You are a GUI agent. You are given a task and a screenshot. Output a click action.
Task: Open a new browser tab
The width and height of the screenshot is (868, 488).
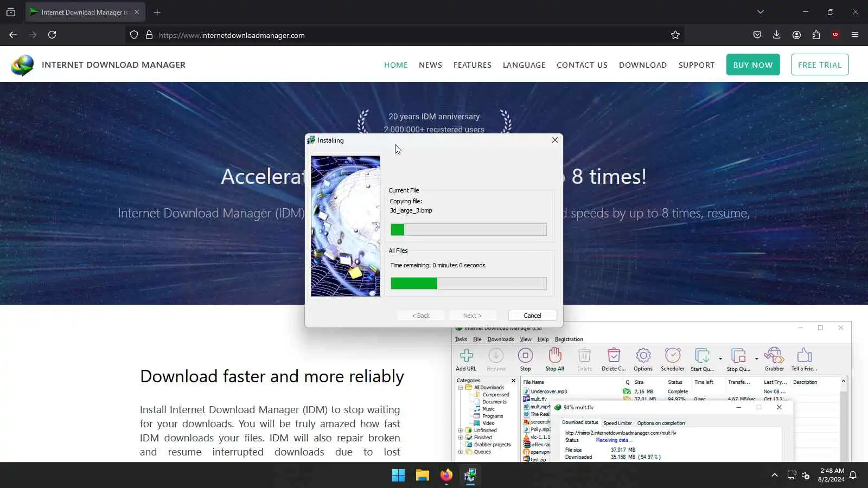(x=157, y=12)
